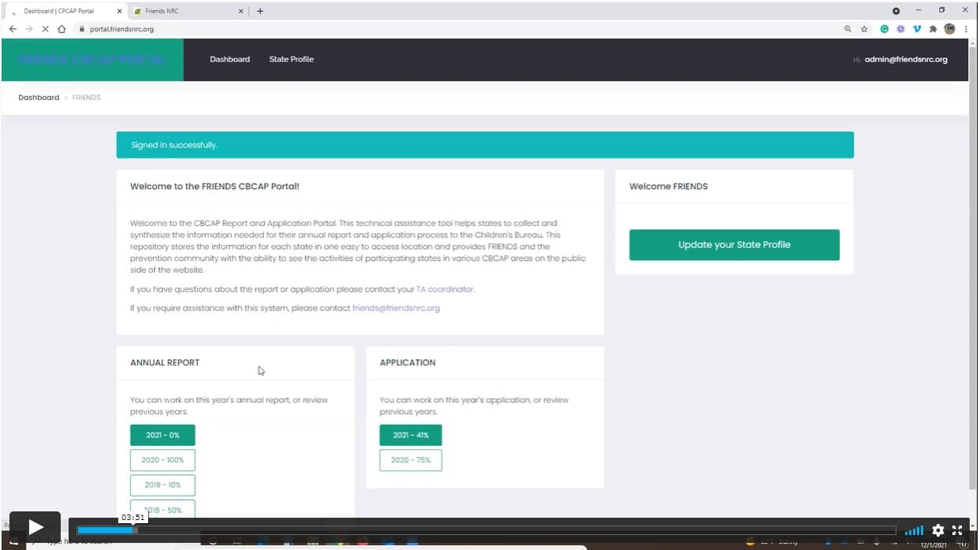Click the FRIENDS CBCAP PORTAL logo

pyautogui.click(x=91, y=60)
